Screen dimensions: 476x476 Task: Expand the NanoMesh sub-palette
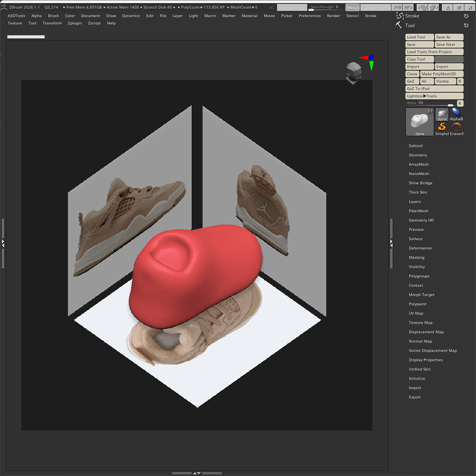[419, 174]
